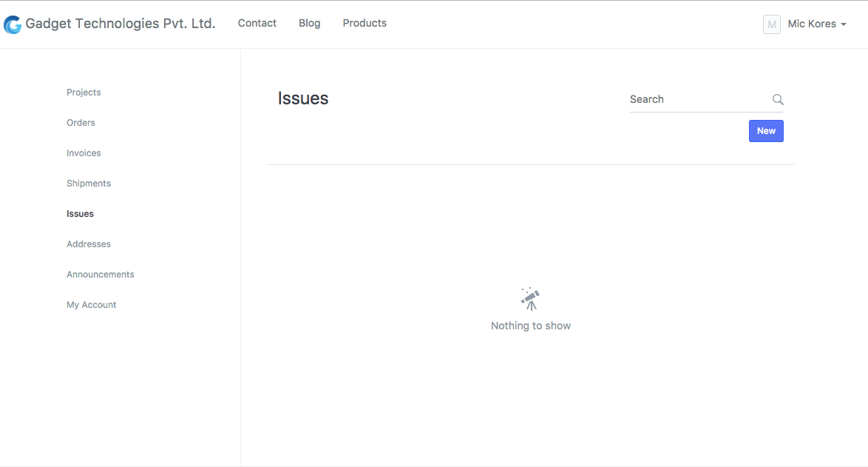Open the Orders section
The height and width of the screenshot is (467, 868).
[x=81, y=122]
